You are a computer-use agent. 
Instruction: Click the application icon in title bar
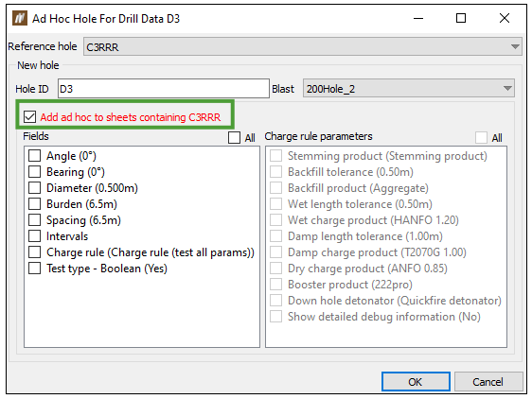click(x=19, y=18)
